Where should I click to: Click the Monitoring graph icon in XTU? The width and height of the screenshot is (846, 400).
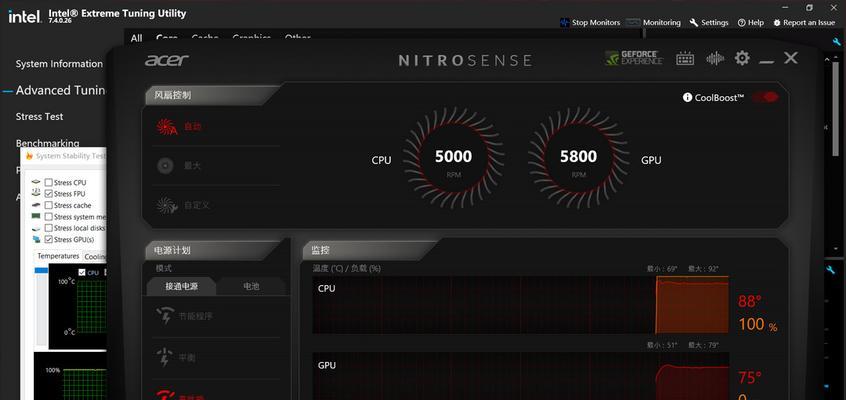(633, 23)
